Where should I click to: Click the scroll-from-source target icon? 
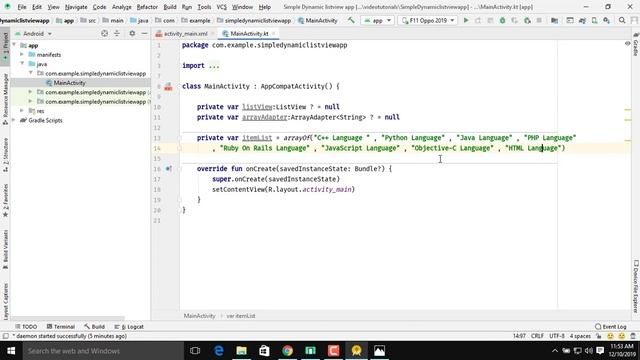(104, 33)
